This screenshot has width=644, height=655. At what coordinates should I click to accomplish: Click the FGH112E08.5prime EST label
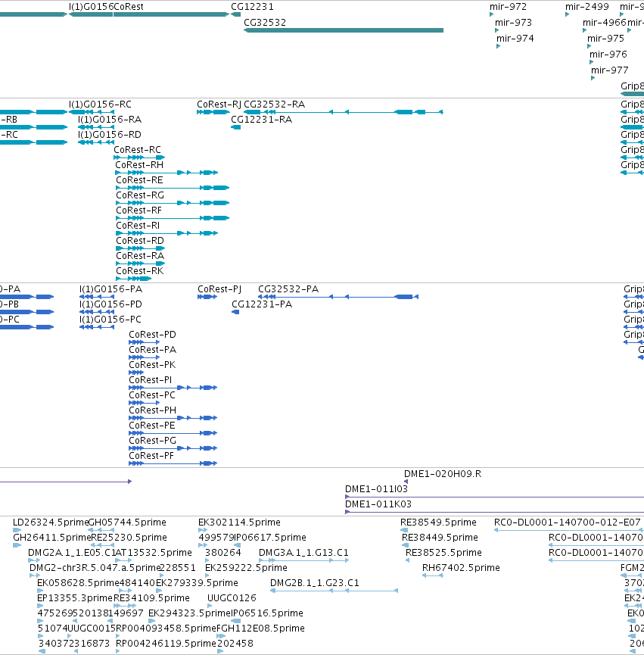pos(260,628)
